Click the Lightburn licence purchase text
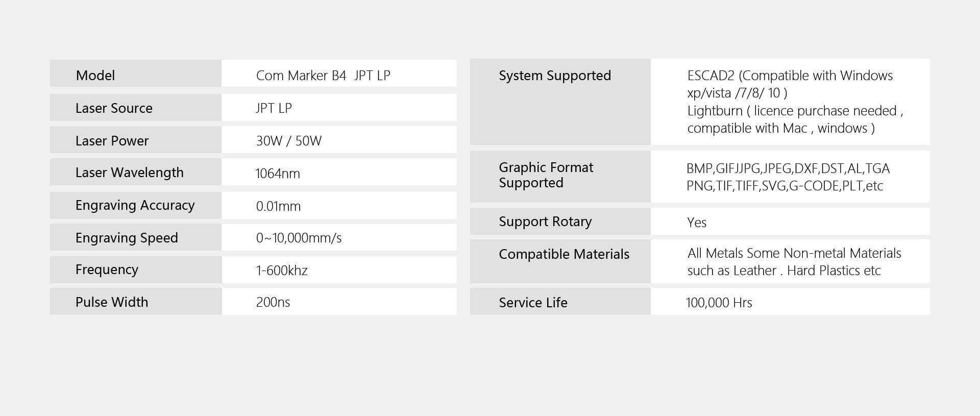 795,111
